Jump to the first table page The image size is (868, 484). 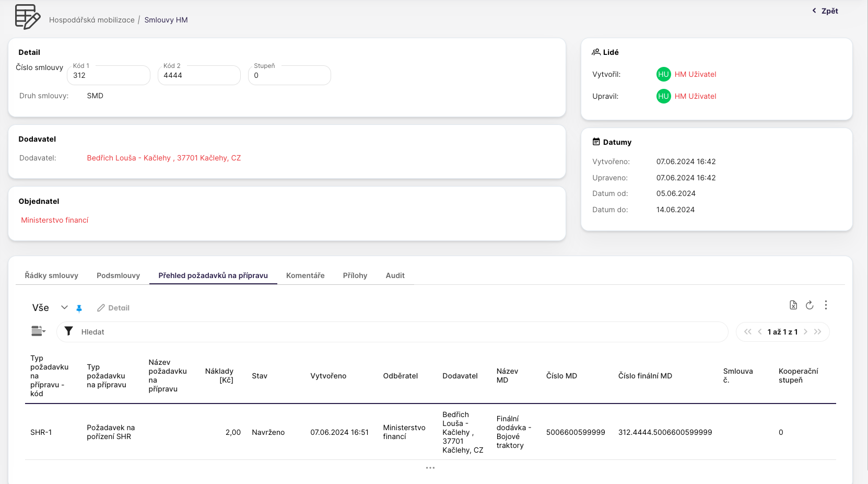pos(747,332)
